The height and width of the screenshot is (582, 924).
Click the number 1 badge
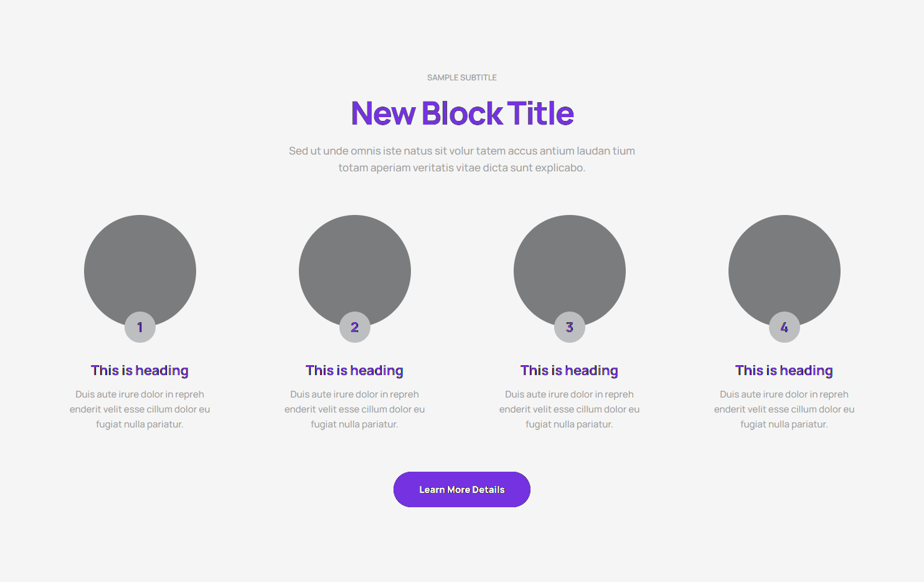coord(140,327)
